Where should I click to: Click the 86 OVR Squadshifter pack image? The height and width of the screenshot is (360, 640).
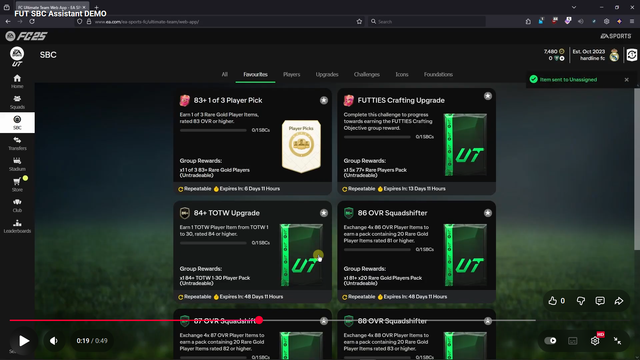click(466, 255)
